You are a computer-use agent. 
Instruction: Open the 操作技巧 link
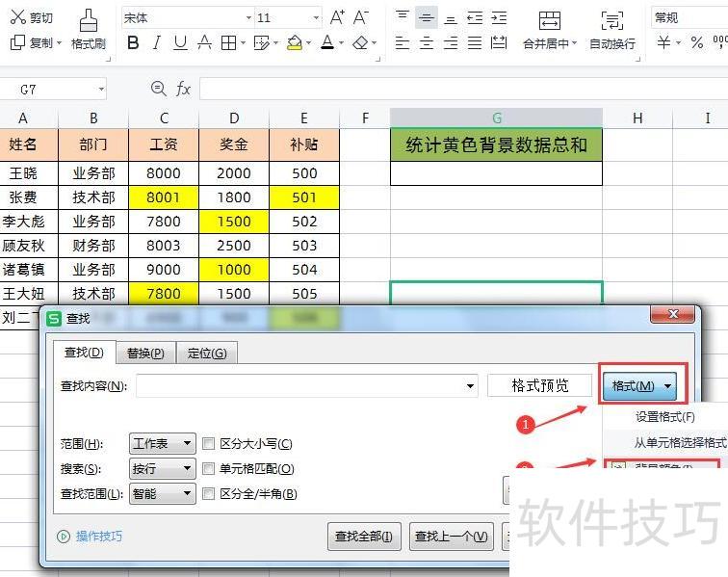point(98,537)
